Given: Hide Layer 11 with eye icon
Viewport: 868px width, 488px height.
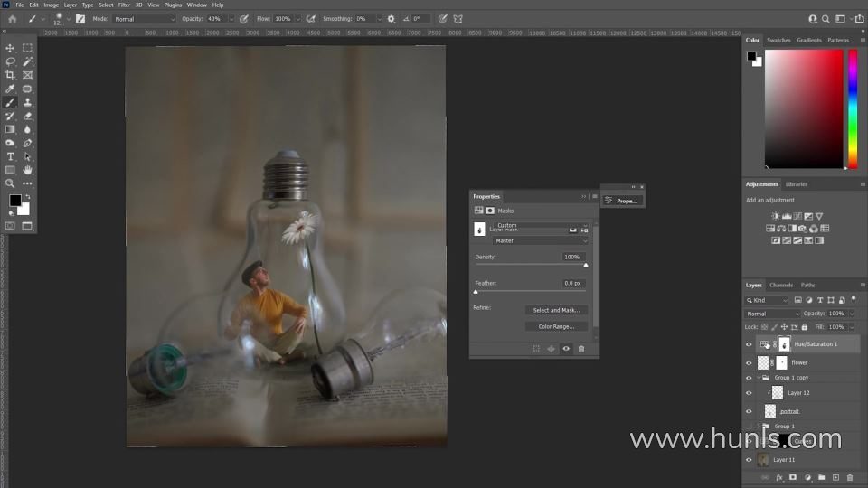Looking at the screenshot, I should tap(749, 459).
